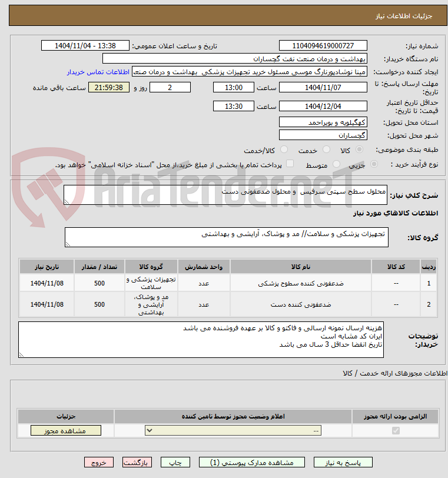Click the response deadline date 1404/11/07
Screen dimensions: 448x478
click(323, 88)
